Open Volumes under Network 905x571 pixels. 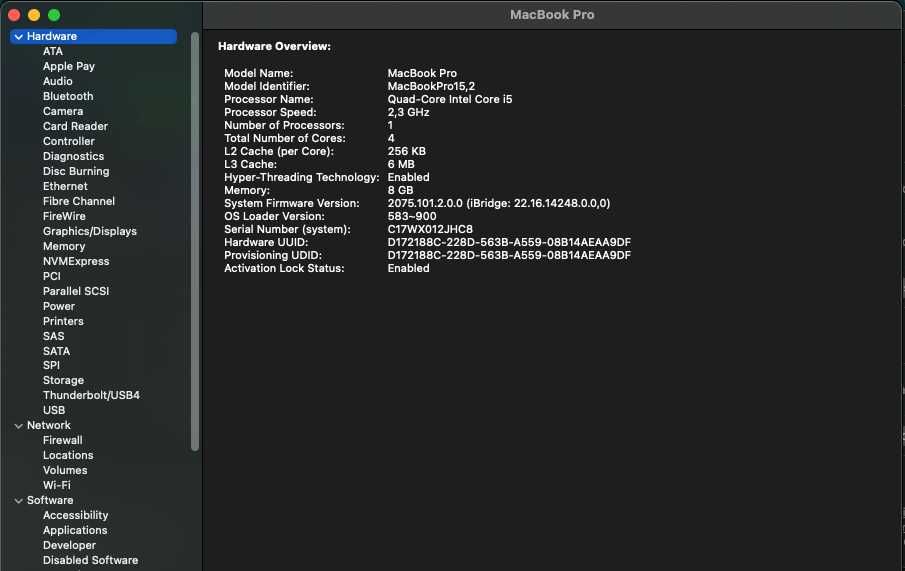point(65,471)
